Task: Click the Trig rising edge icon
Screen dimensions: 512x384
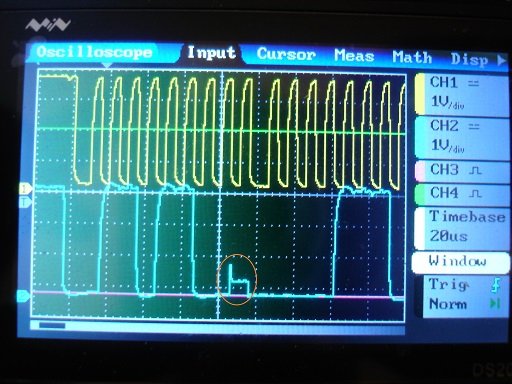Action: 496,286
